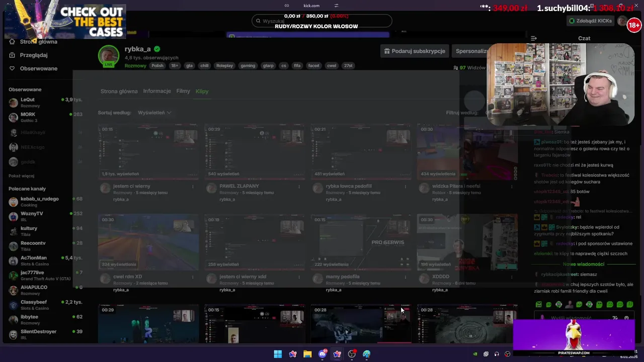
Task: Click the headphones icon in system tray
Action: pyautogui.click(x=497, y=354)
